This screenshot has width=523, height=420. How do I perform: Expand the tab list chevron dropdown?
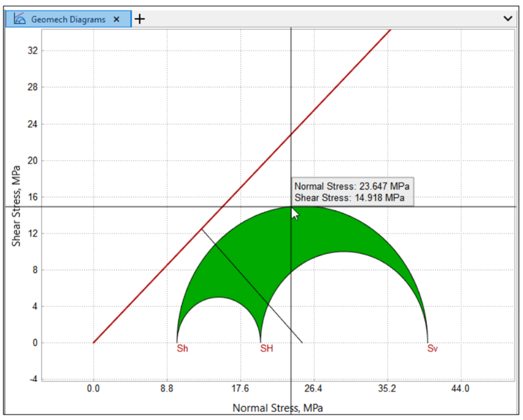508,19
